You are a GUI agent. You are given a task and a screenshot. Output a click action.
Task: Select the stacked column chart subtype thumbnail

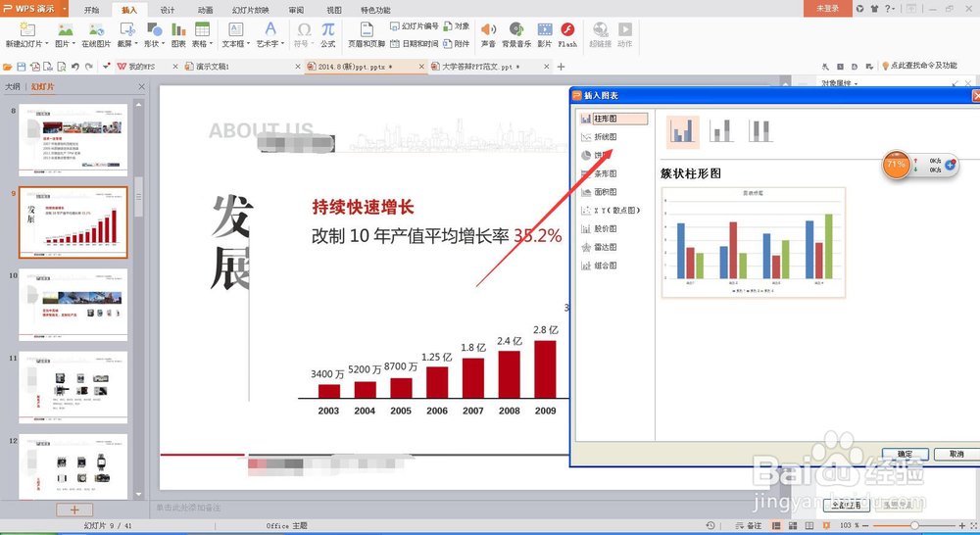[x=721, y=131]
